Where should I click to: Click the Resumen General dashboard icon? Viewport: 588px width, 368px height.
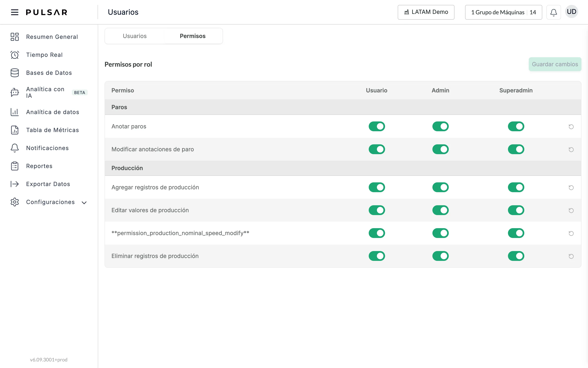point(14,37)
